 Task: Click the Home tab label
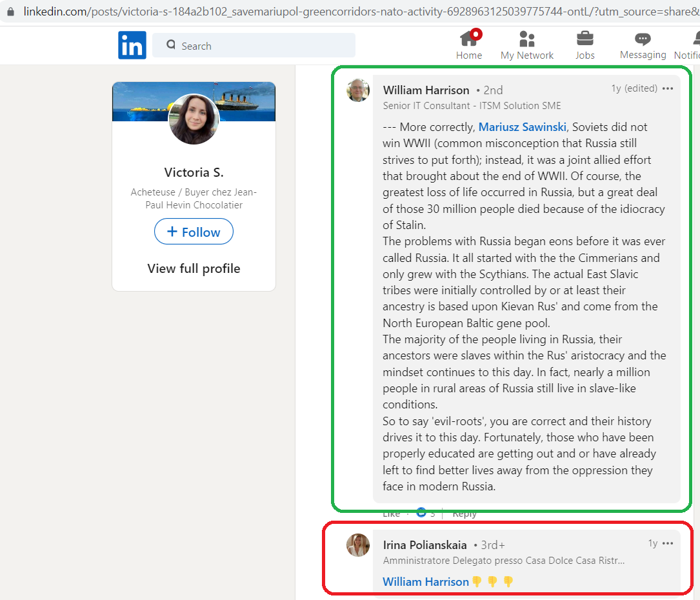click(x=469, y=55)
